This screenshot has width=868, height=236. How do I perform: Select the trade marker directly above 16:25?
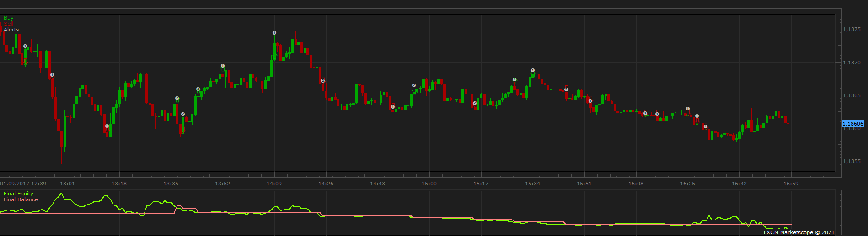tap(688, 109)
